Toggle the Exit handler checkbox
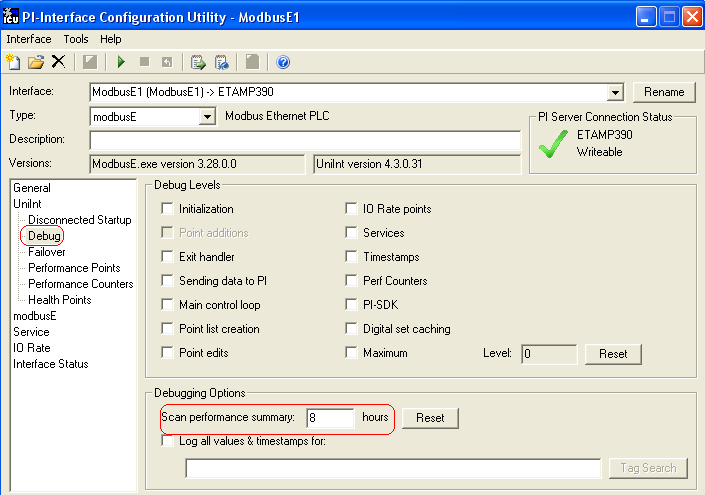Image resolution: width=705 pixels, height=495 pixels. click(x=167, y=257)
